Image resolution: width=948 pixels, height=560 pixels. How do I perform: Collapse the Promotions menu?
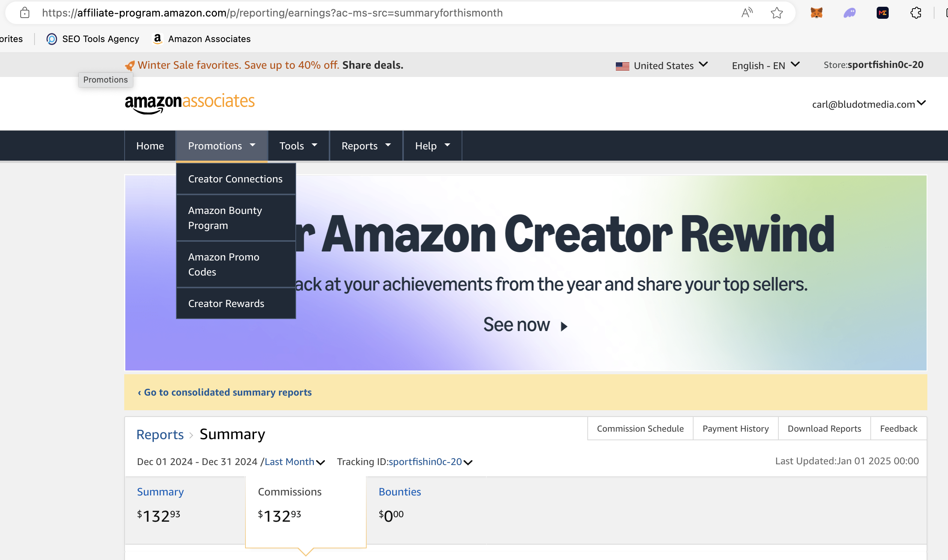[222, 146]
